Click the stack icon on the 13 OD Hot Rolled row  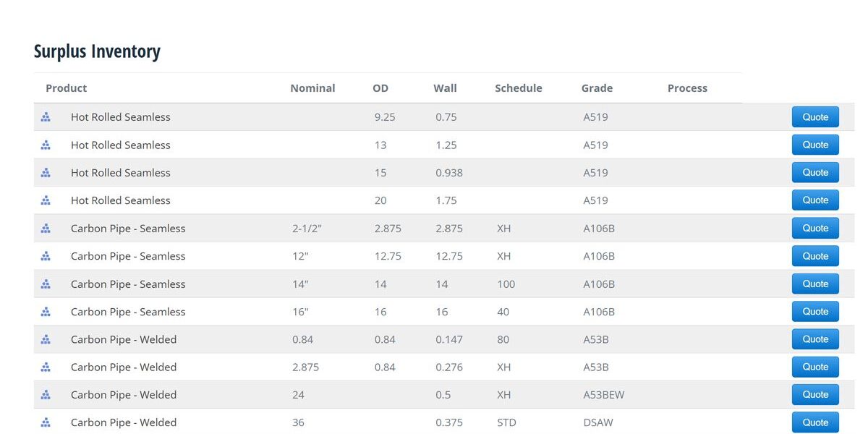pyautogui.click(x=46, y=145)
